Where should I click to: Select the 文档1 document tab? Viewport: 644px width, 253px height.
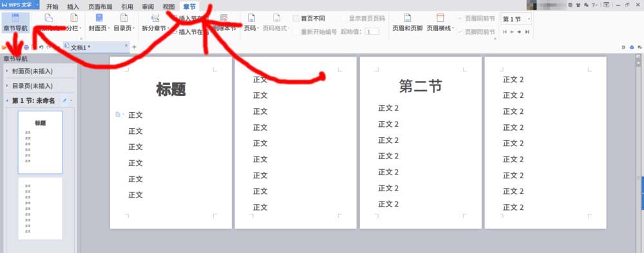pyautogui.click(x=97, y=47)
